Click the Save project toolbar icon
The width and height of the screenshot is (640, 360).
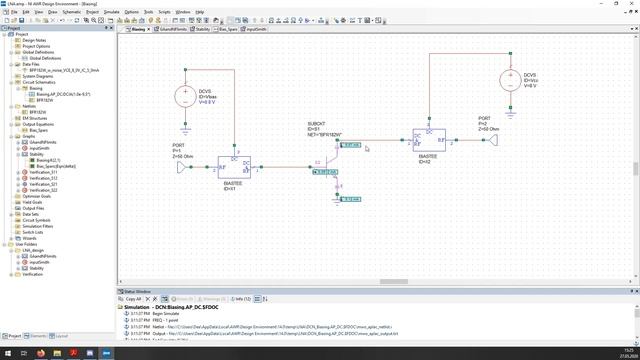click(x=22, y=20)
